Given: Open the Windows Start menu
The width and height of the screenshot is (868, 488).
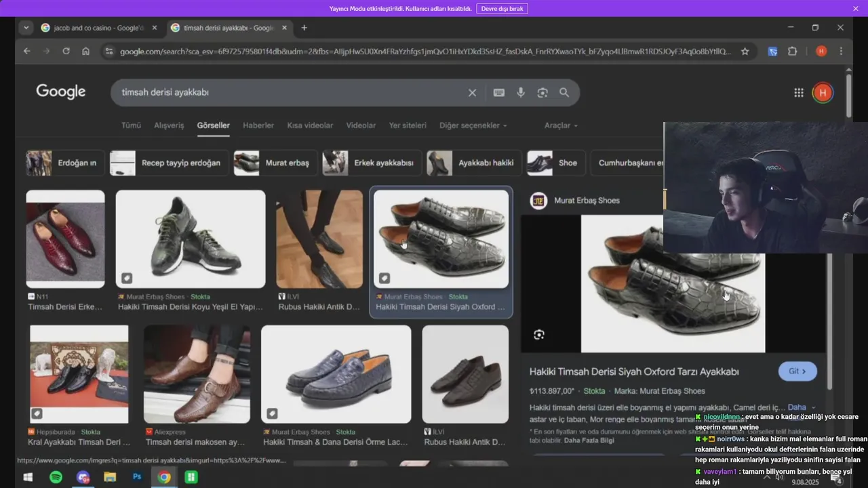Looking at the screenshot, I should tap(28, 477).
